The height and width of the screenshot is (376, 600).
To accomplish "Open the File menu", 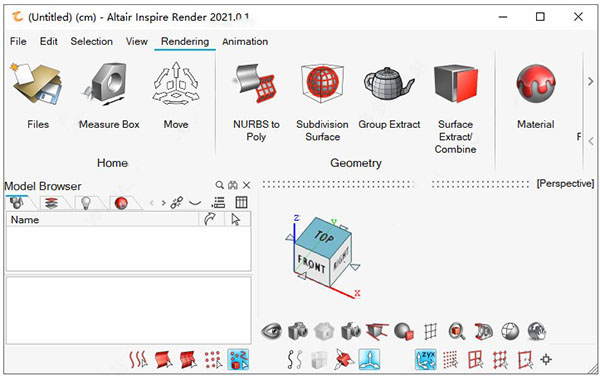I will [x=18, y=41].
